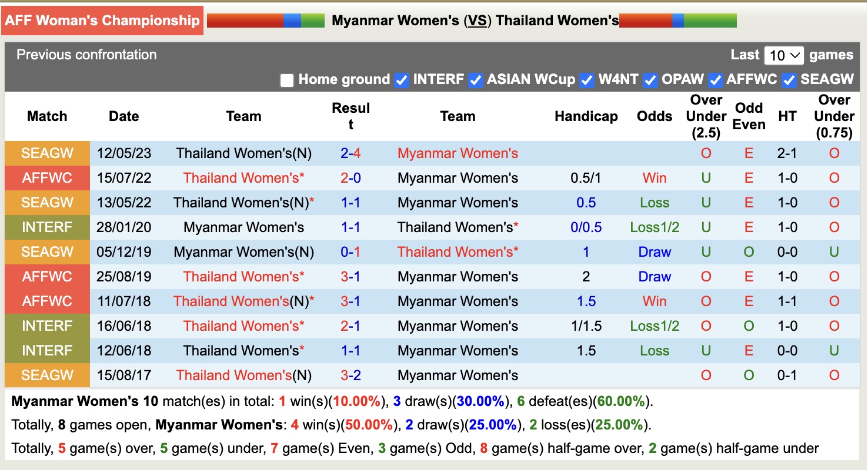868x470 pixels.
Task: Disable the W4NT filter
Action: pyautogui.click(x=586, y=80)
